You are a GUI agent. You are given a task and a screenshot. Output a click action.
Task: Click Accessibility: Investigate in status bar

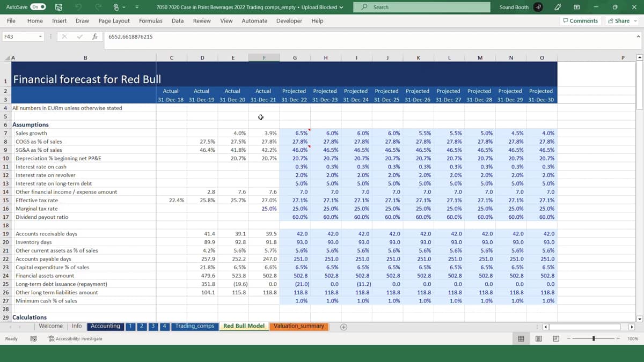75,339
